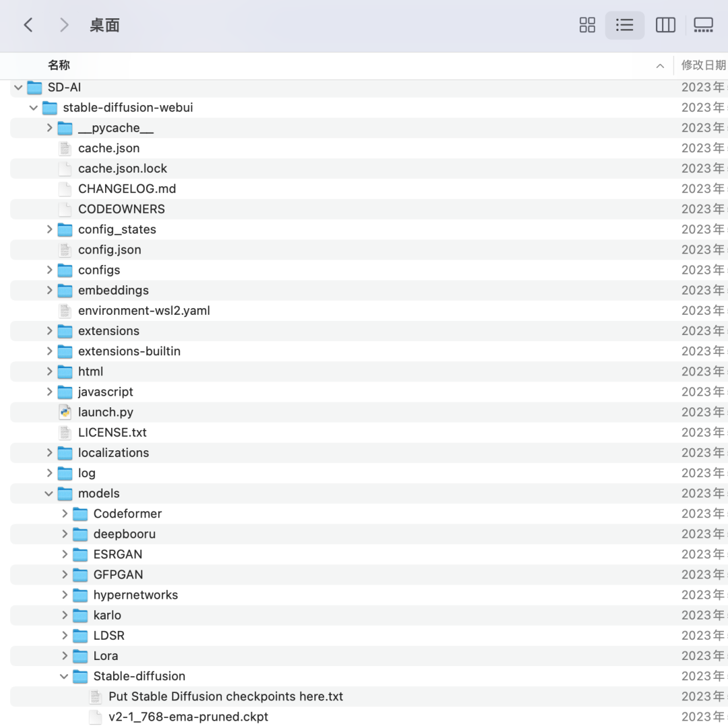Expand the GFPGAN folder

(x=65, y=575)
